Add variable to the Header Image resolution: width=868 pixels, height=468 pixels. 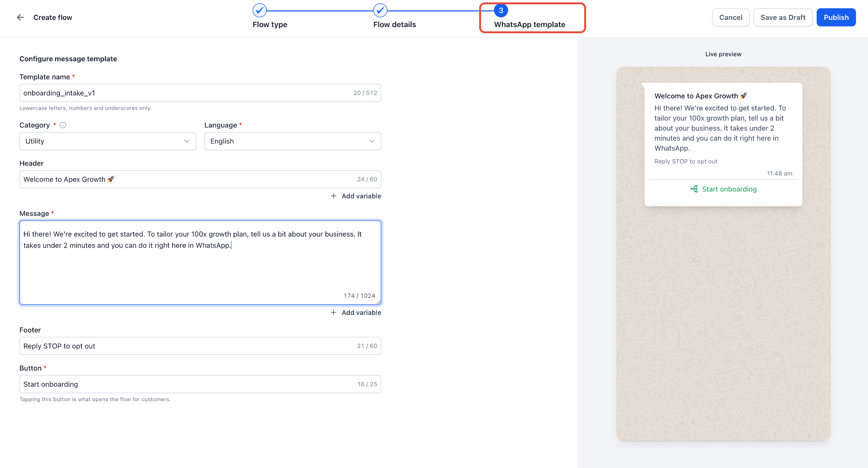[x=356, y=196]
